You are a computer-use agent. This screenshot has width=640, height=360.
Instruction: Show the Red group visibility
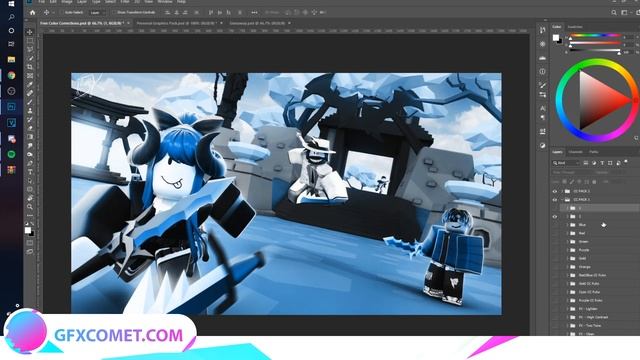(555, 233)
